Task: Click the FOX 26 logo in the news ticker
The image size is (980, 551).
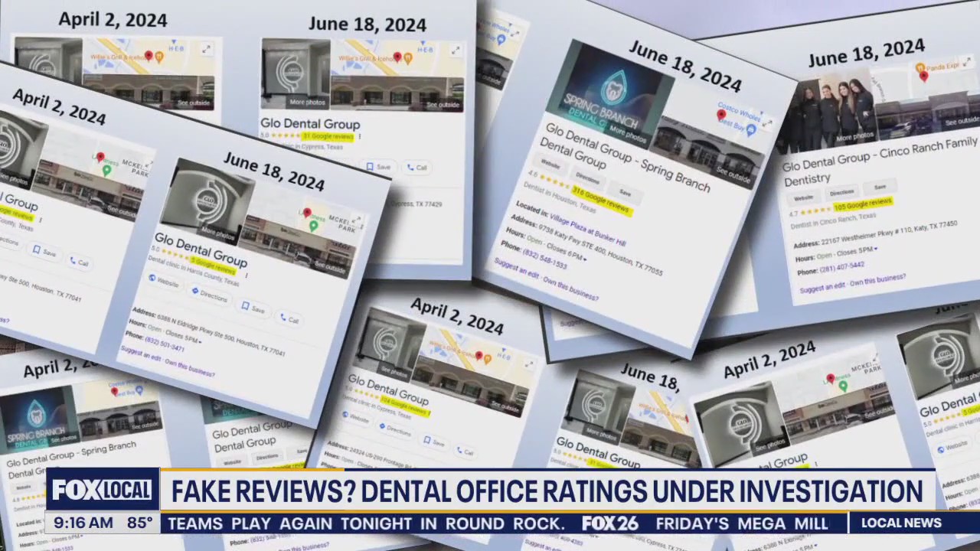Action: (x=610, y=523)
